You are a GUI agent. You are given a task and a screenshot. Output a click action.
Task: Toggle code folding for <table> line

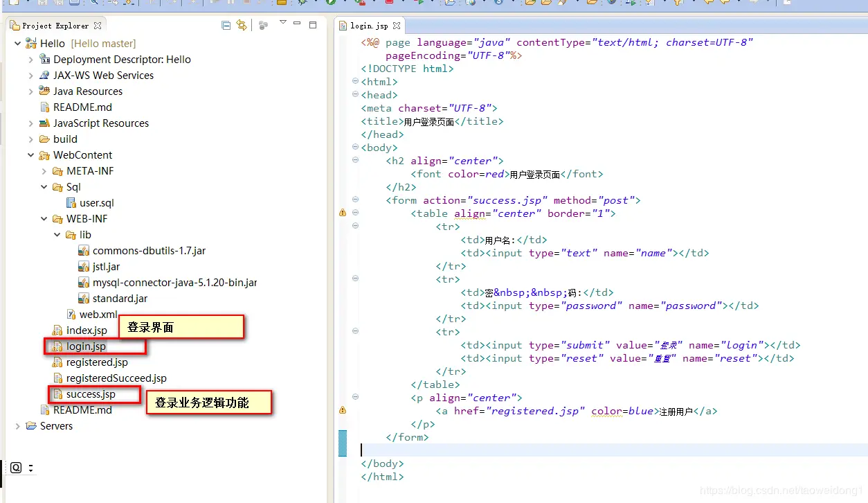[x=355, y=213]
